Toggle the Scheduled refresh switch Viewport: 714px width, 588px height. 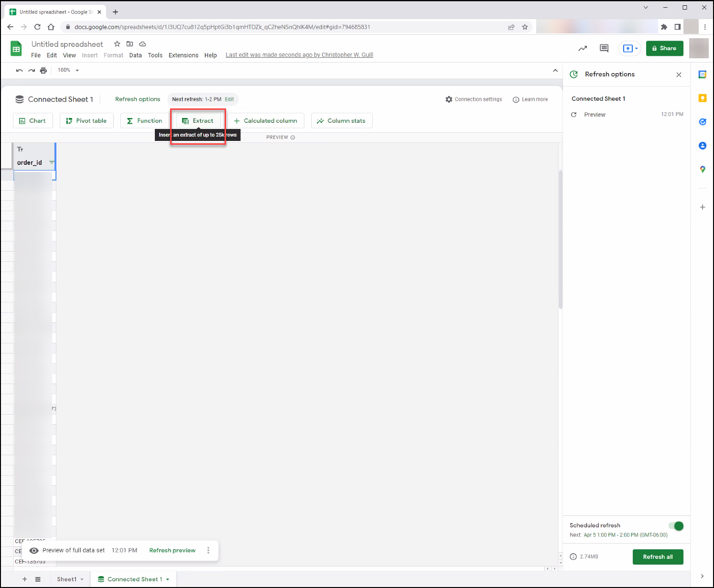pyautogui.click(x=676, y=526)
